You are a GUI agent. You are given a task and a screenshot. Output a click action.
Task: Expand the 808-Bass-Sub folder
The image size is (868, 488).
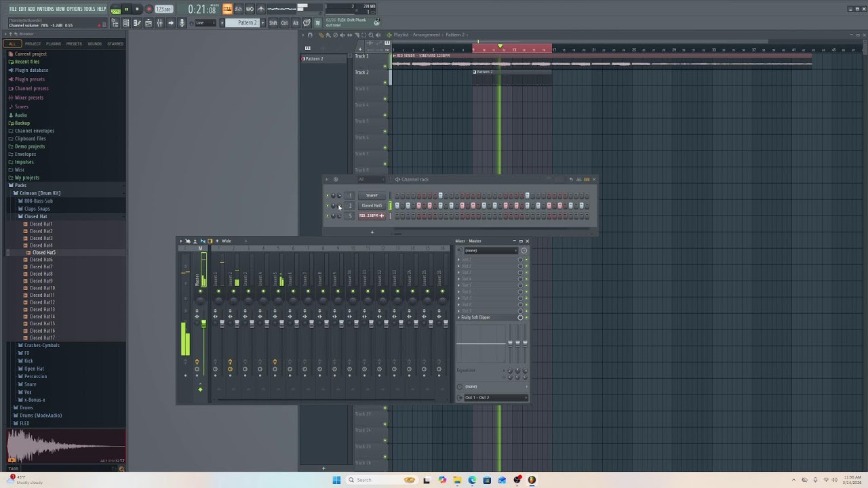point(38,201)
